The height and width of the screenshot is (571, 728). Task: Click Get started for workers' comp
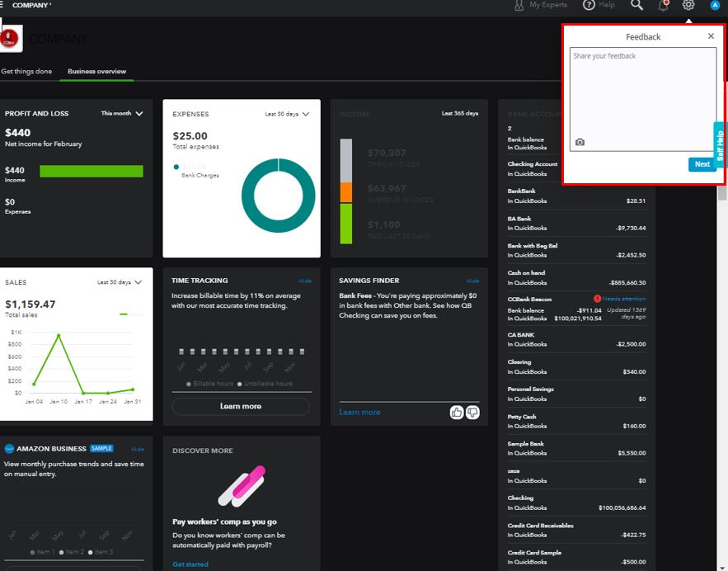190,564
